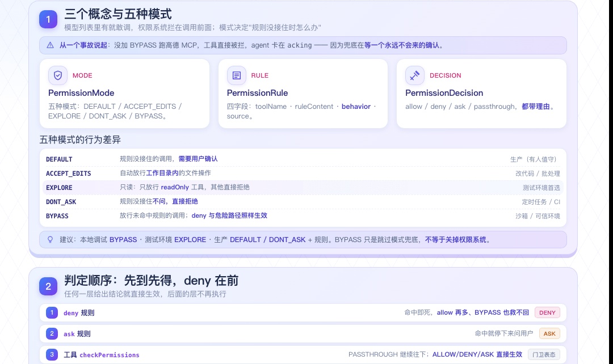This screenshot has width=613, height=364.
Task: Click the RULE label
Action: tap(259, 75)
